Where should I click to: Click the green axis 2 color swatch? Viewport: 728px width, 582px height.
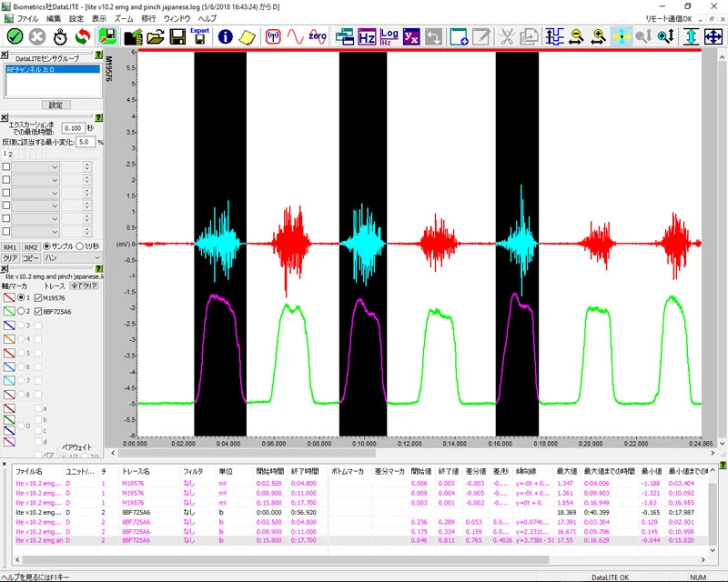[x=8, y=311]
